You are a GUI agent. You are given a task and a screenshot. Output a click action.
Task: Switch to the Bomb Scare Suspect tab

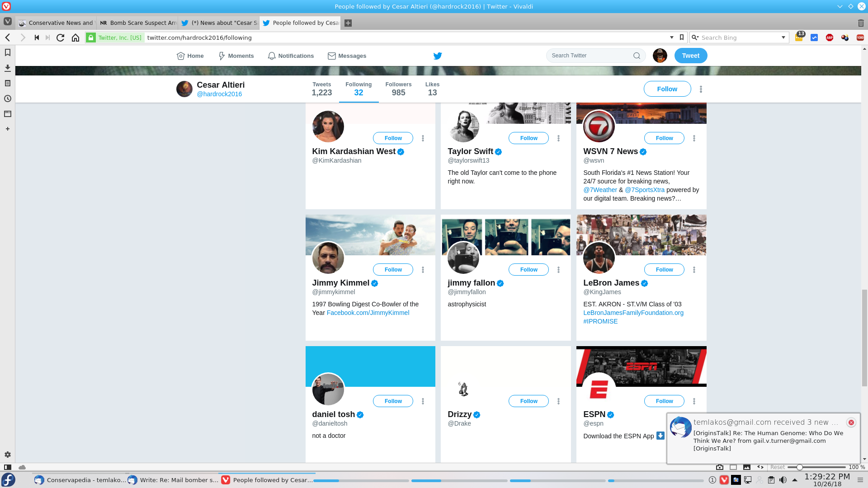pos(138,23)
